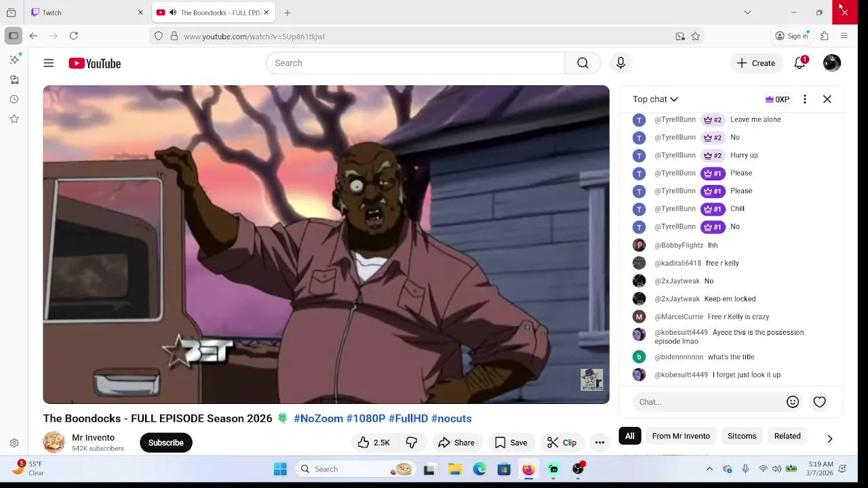868x488 pixels.
Task: Open Firefox View tab overview
Action: [11, 12]
